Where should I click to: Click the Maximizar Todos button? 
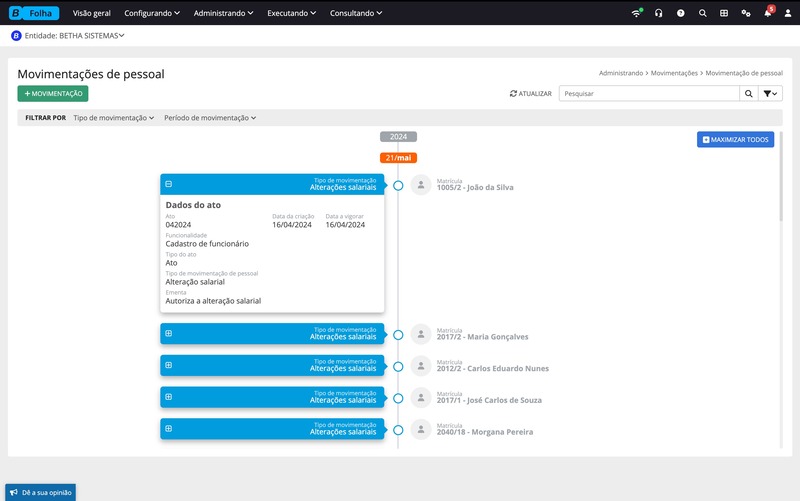click(735, 139)
